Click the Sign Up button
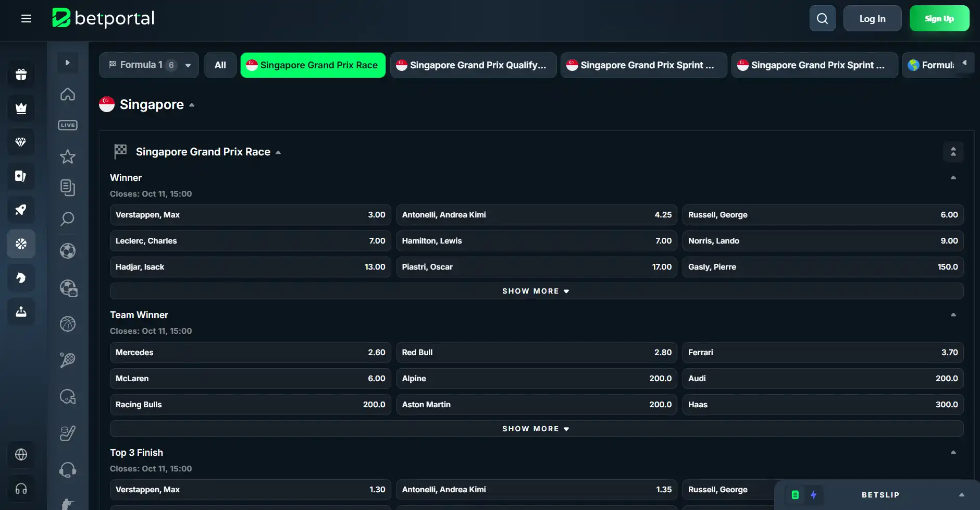 tap(939, 19)
